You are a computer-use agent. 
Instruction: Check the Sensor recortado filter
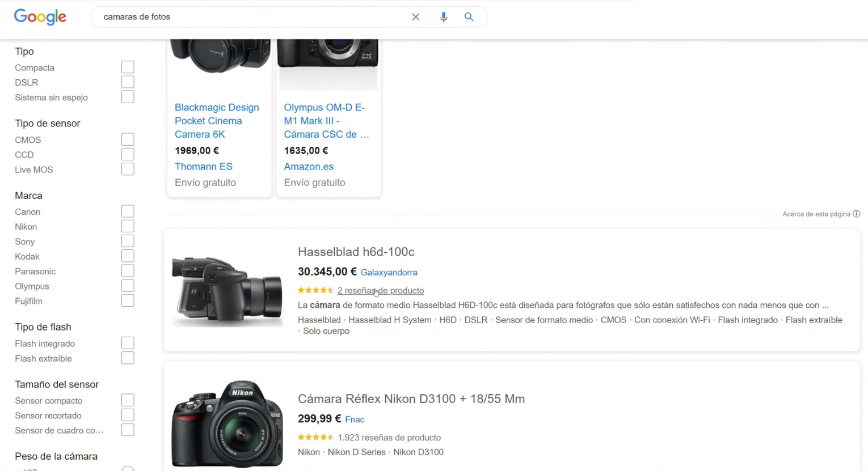(x=128, y=415)
